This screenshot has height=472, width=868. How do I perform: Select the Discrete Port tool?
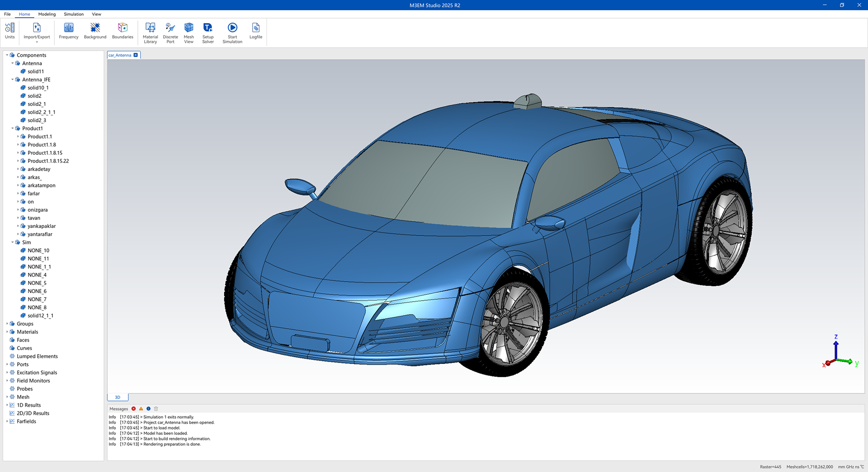pos(170,33)
